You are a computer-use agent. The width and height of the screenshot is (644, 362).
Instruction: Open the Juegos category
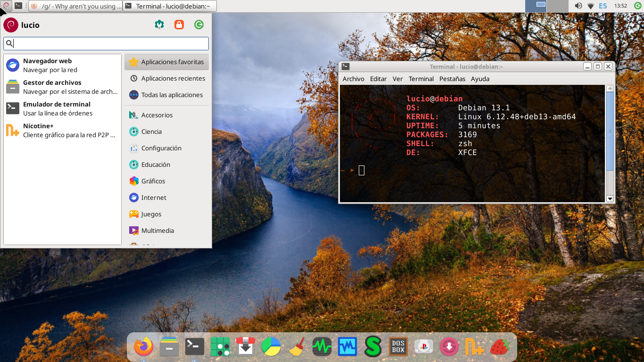[x=167, y=214]
